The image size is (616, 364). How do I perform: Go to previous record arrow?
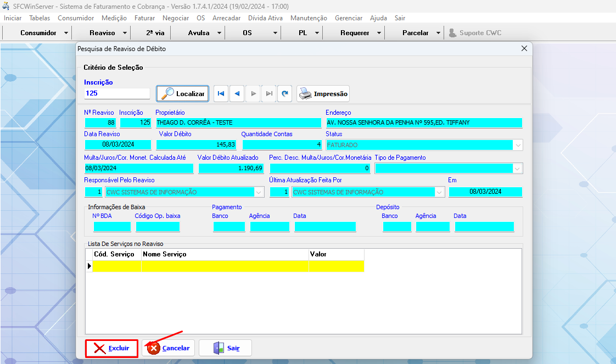[x=237, y=94]
